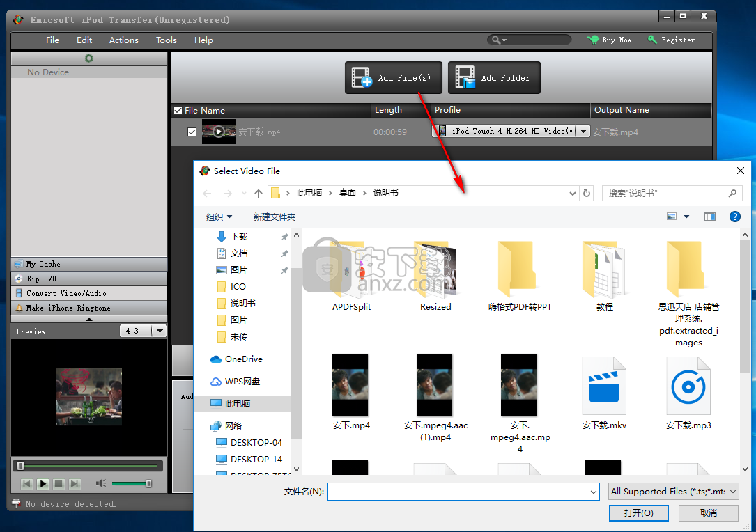The image size is (756, 532).
Task: Click the change view icon
Action: click(x=672, y=217)
